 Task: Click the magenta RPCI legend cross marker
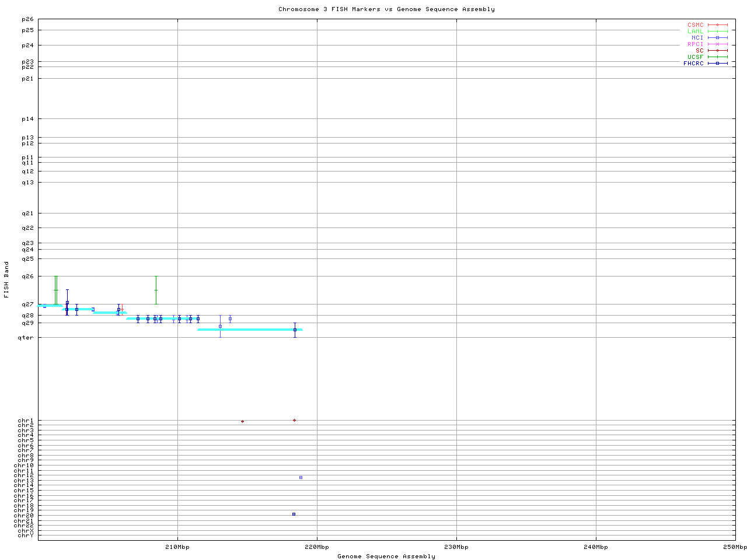(x=717, y=44)
